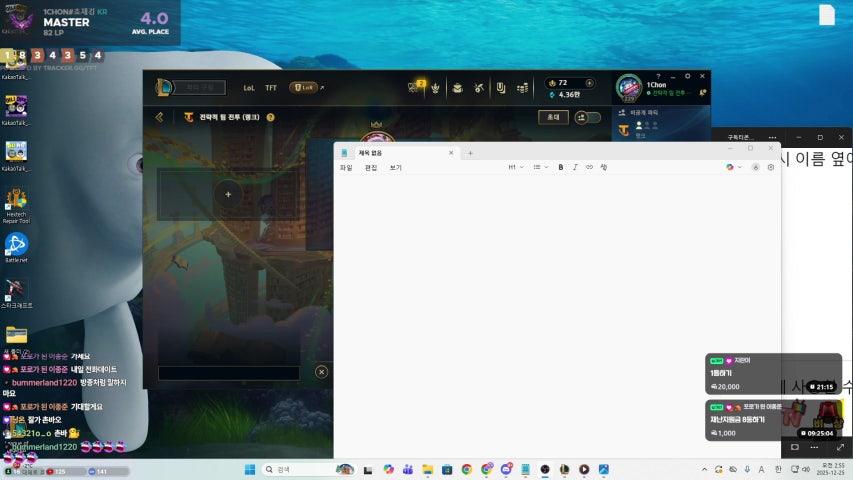Viewport: 853px width, 480px height.
Task: Add a new Notepad tab
Action: (470, 153)
